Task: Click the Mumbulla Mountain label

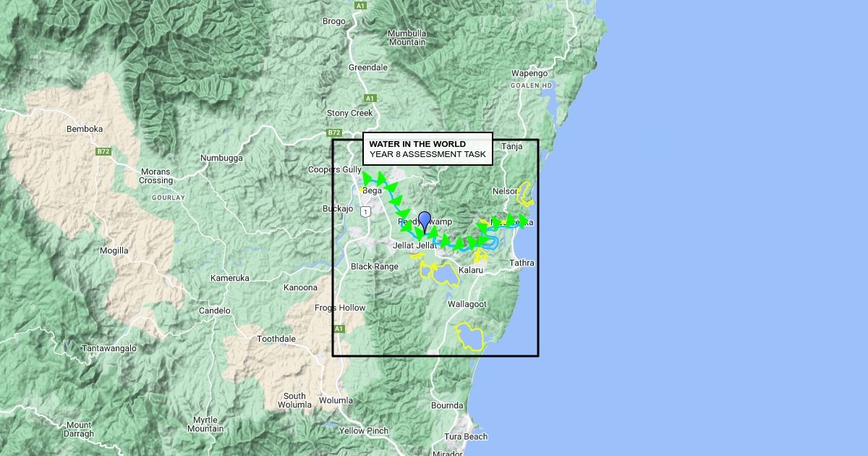Action: pyautogui.click(x=407, y=38)
